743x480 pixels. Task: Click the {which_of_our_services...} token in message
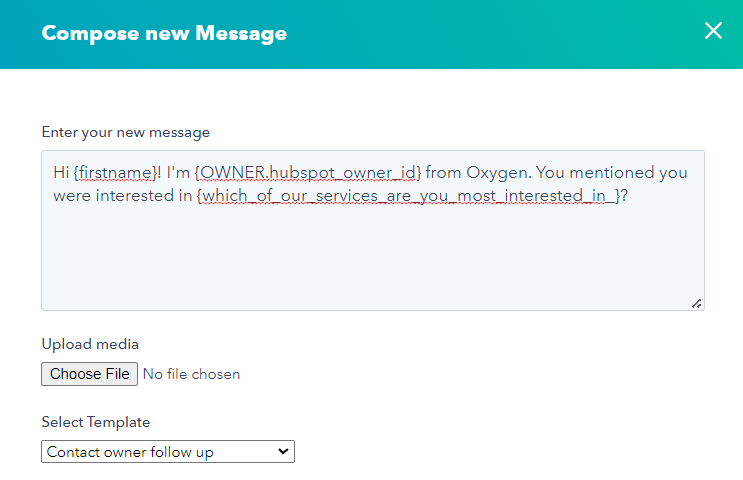[x=409, y=195]
